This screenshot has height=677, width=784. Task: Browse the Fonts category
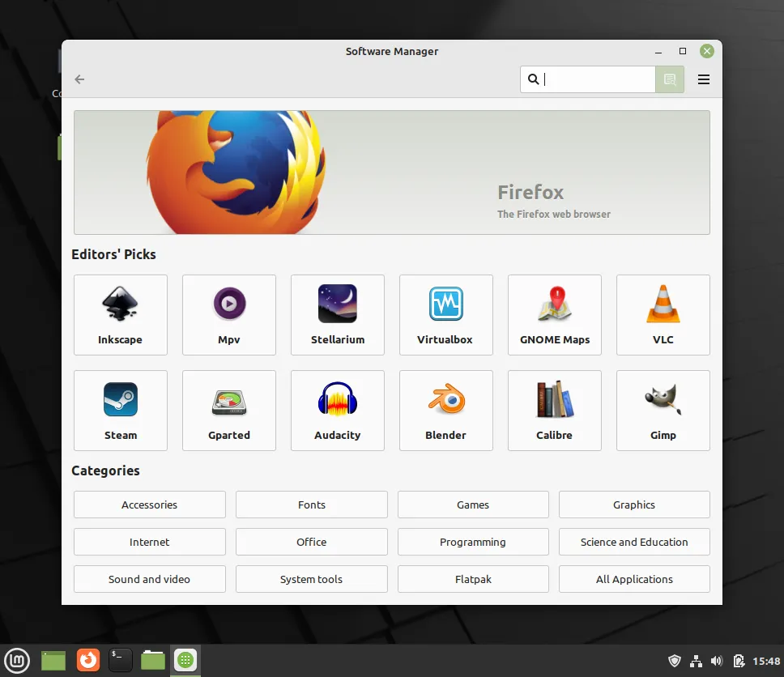[x=312, y=505]
